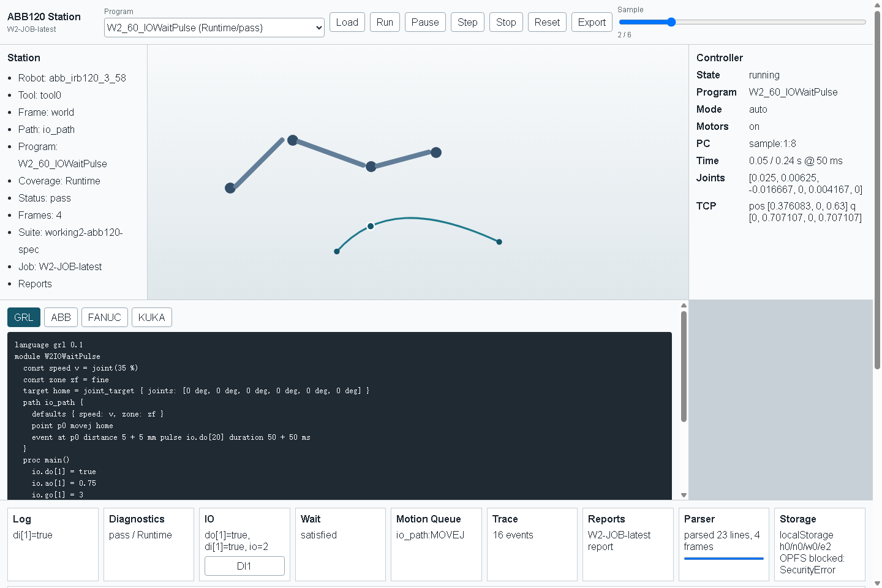Open the Diagnostics card
Screen dimensions: 882x588
pyautogui.click(x=149, y=544)
